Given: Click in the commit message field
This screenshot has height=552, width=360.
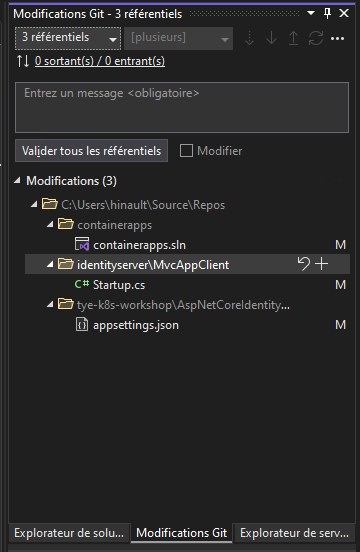Looking at the screenshot, I should tap(182, 107).
